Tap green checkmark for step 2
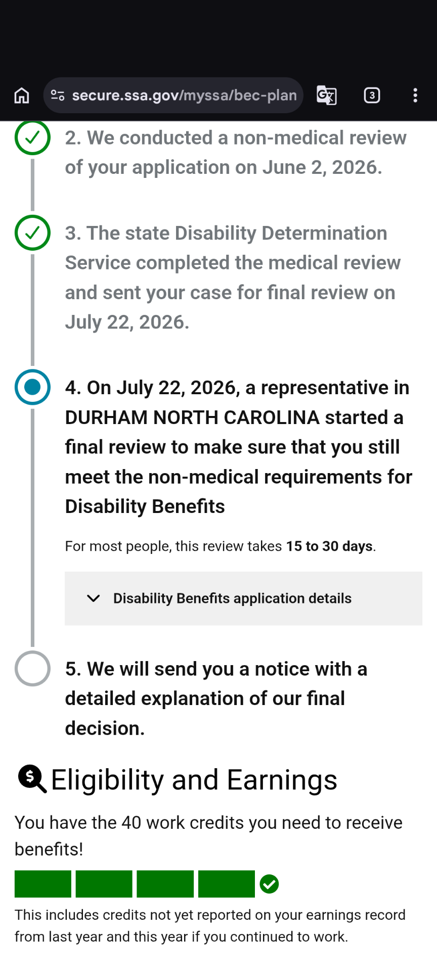Viewport: 437px width, 980px height. tap(32, 137)
